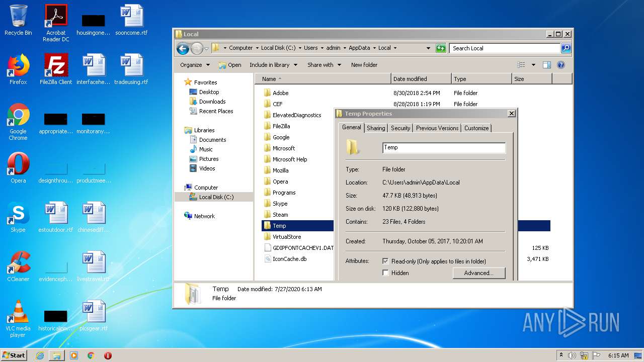This screenshot has height=362, width=644.
Task: Select tradeusing.rtf document on desktop
Action: (131, 69)
